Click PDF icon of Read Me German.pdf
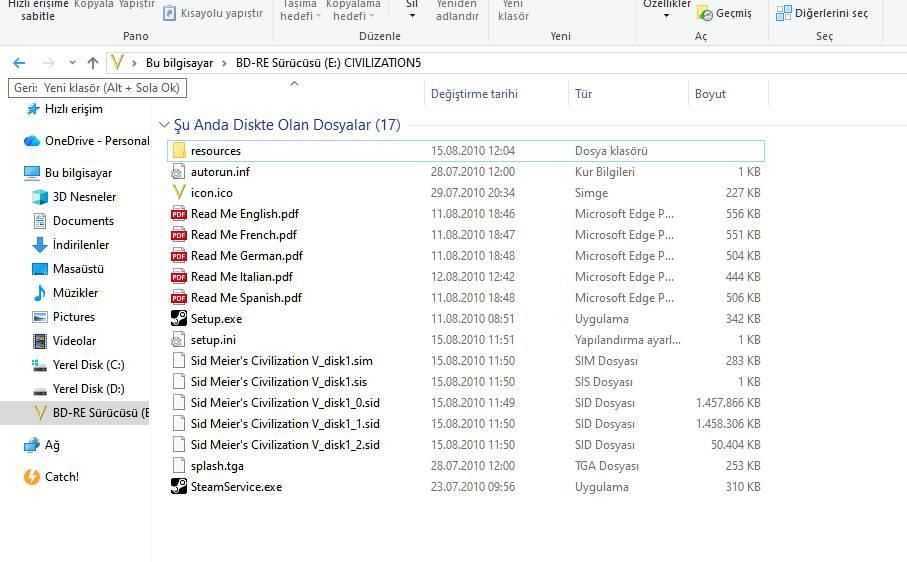Image resolution: width=907 pixels, height=562 pixels. (x=179, y=256)
